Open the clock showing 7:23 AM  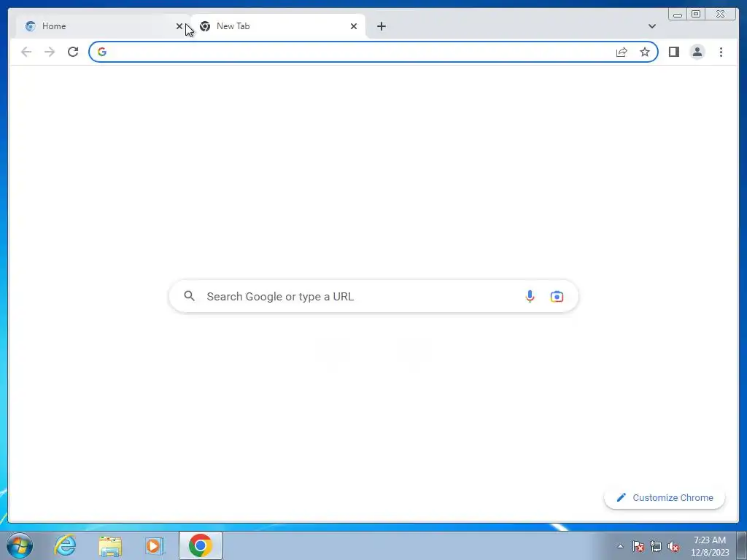click(x=710, y=546)
